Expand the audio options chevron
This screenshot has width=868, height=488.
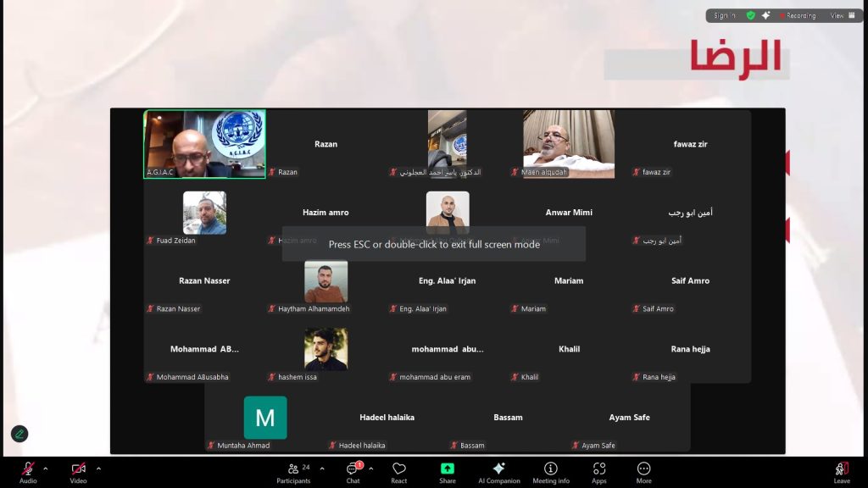pyautogui.click(x=45, y=469)
